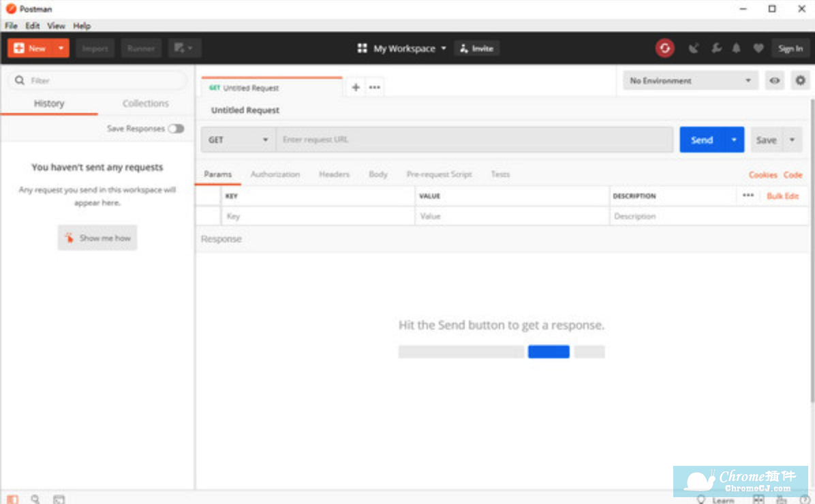The width and height of the screenshot is (815, 504).
Task: Click the Sign In button
Action: (790, 48)
